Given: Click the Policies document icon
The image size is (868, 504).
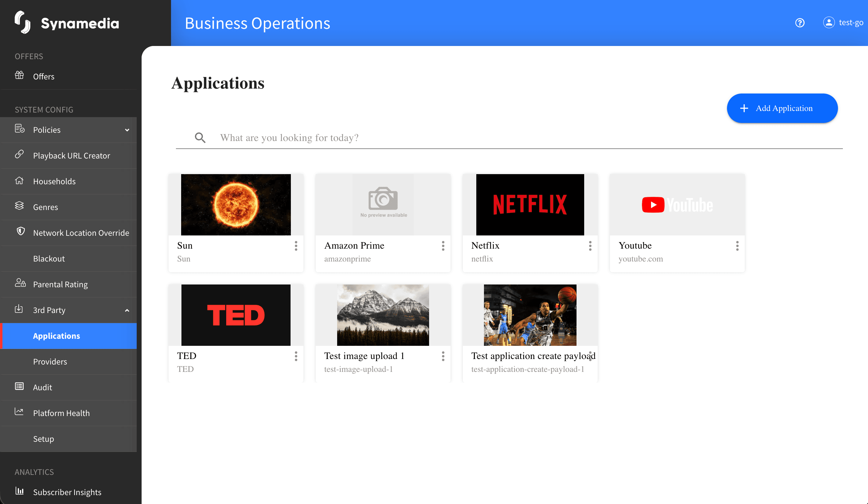Looking at the screenshot, I should pyautogui.click(x=20, y=128).
